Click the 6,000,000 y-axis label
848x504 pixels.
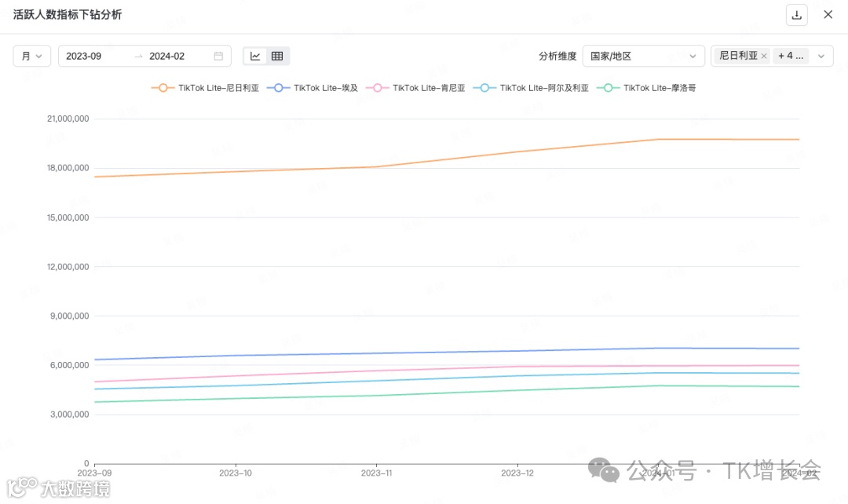tap(70, 365)
